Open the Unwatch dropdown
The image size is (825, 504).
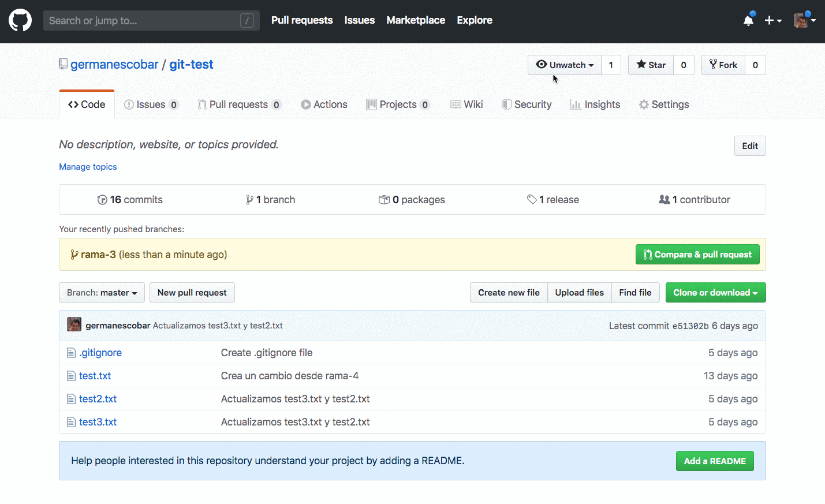click(x=565, y=65)
